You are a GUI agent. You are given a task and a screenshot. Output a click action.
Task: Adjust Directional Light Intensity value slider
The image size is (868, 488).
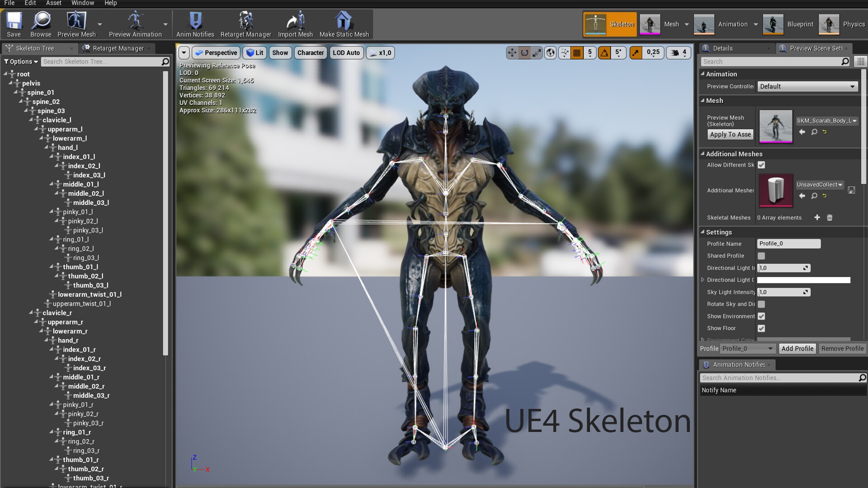(x=783, y=268)
